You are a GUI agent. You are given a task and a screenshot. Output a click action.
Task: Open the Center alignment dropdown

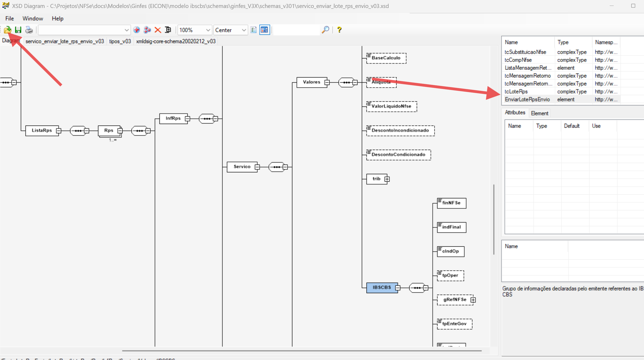243,30
